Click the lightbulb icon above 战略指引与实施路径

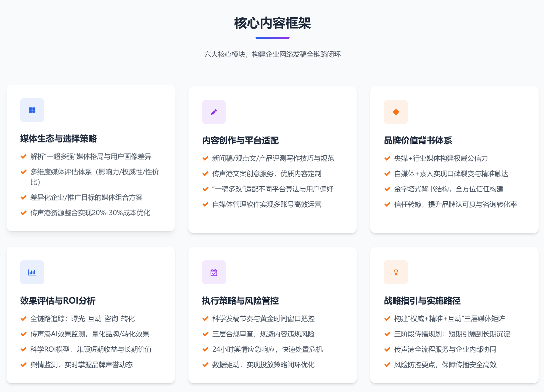(x=396, y=272)
